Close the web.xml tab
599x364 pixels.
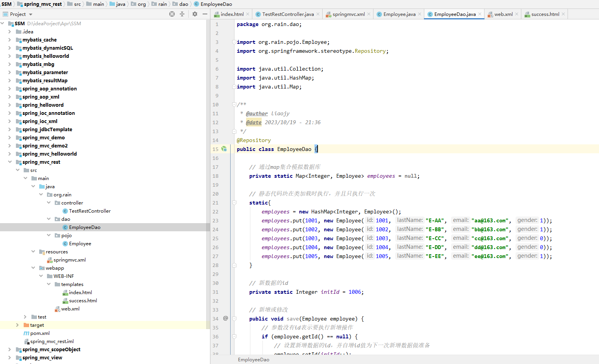(x=517, y=14)
